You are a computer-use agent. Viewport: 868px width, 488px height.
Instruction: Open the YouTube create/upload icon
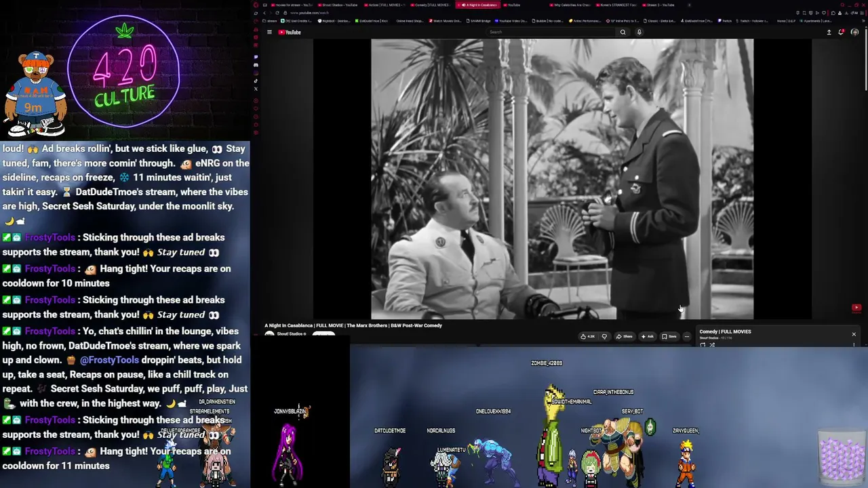[829, 32]
